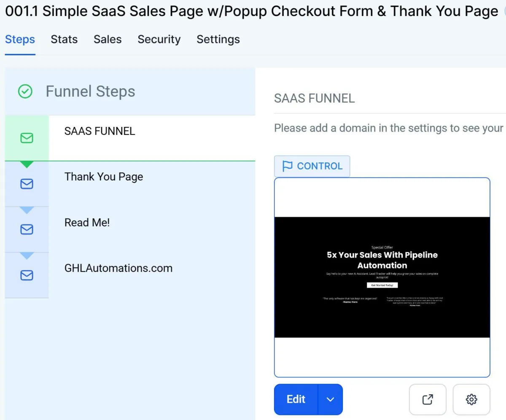Click the flag icon on CONTROL badge
The height and width of the screenshot is (420, 506).
(287, 166)
